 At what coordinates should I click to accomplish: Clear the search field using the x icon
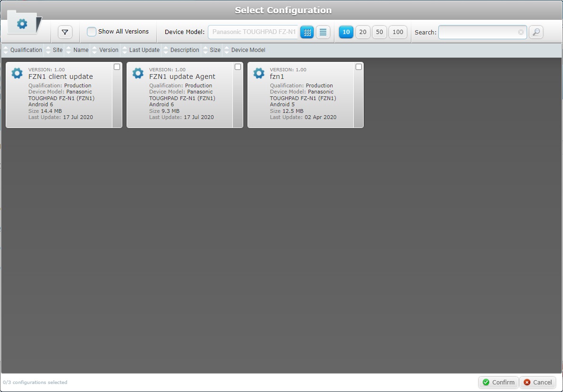click(x=520, y=32)
